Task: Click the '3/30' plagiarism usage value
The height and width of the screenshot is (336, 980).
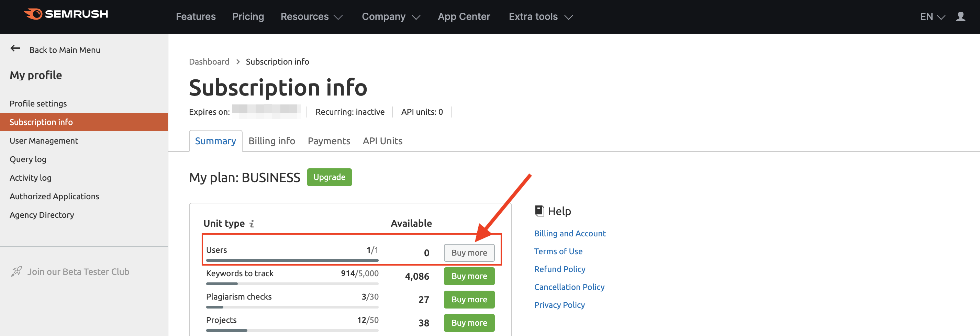Action: (370, 296)
